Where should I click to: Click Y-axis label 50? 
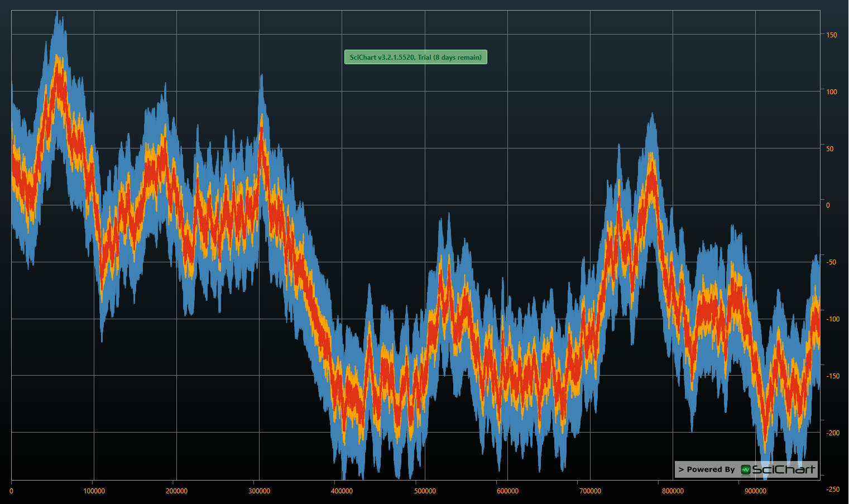click(830, 149)
